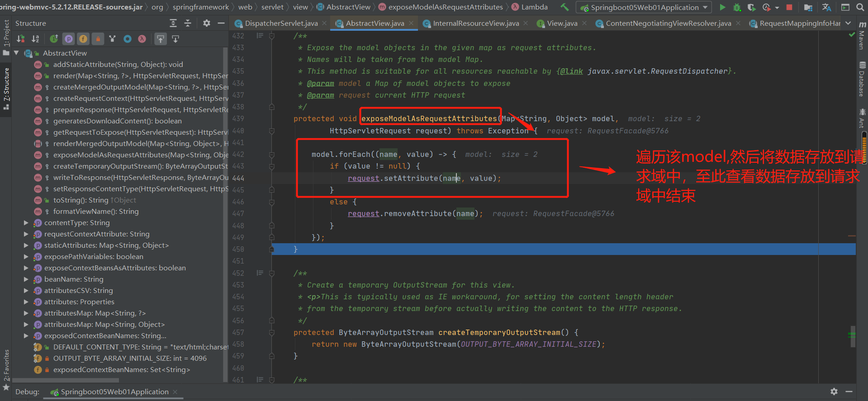Open the Structure panel settings gear
The image size is (868, 401).
[x=207, y=23]
